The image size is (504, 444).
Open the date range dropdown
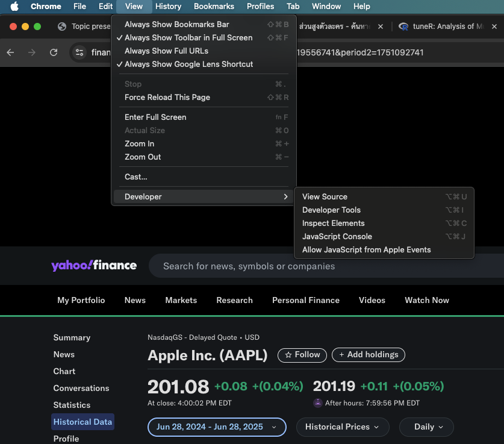point(217,427)
